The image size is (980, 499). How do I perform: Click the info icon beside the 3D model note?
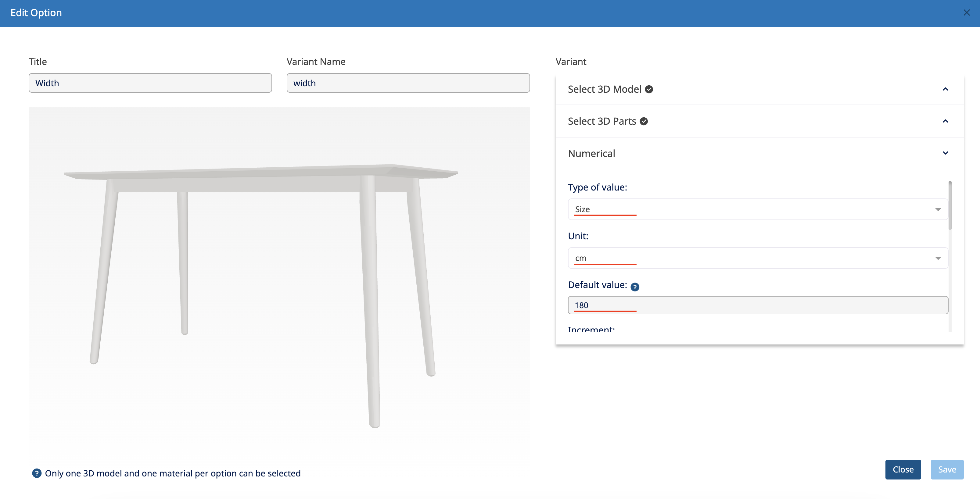tap(37, 473)
